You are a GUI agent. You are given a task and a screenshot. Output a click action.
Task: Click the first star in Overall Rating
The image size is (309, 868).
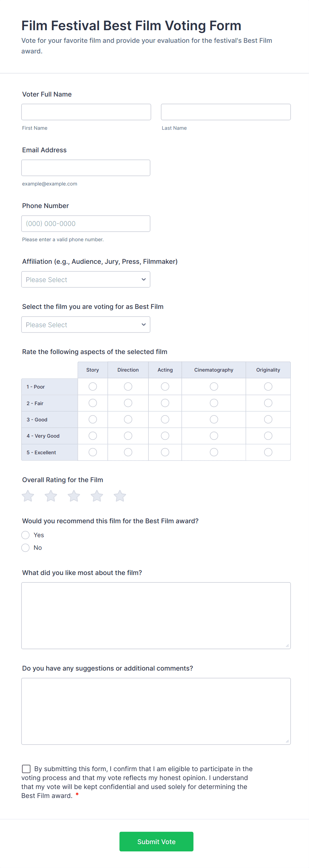28,496
